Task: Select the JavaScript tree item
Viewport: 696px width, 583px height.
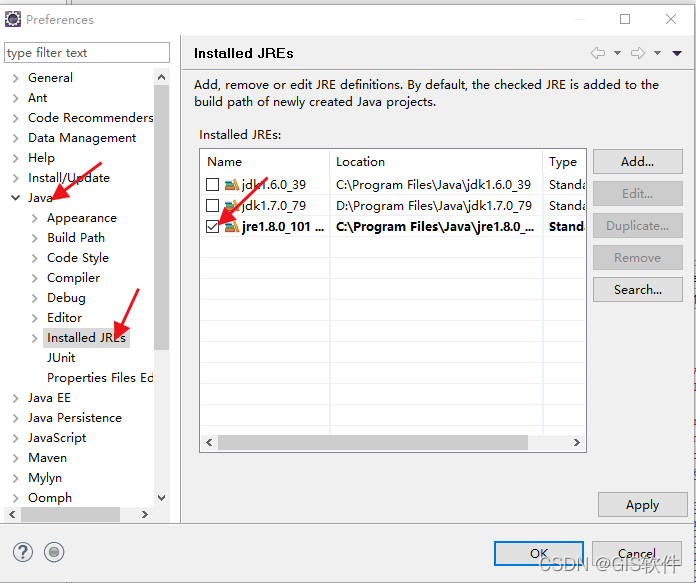Action: pos(57,438)
